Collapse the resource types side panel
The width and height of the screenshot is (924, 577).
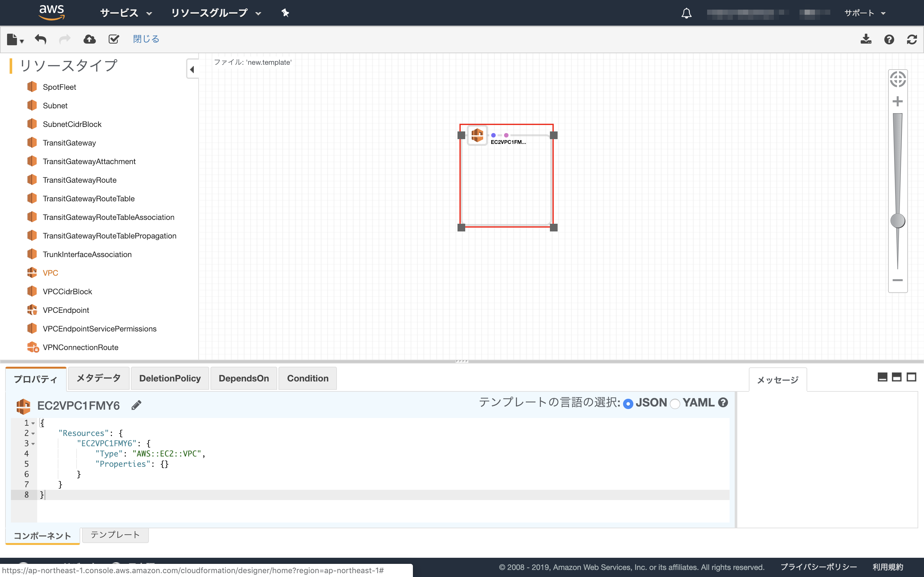192,69
